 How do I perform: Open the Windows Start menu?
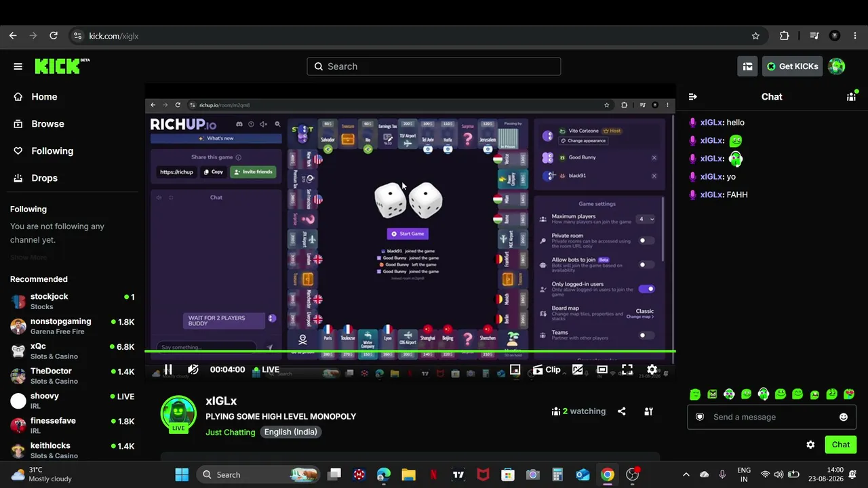(x=182, y=474)
